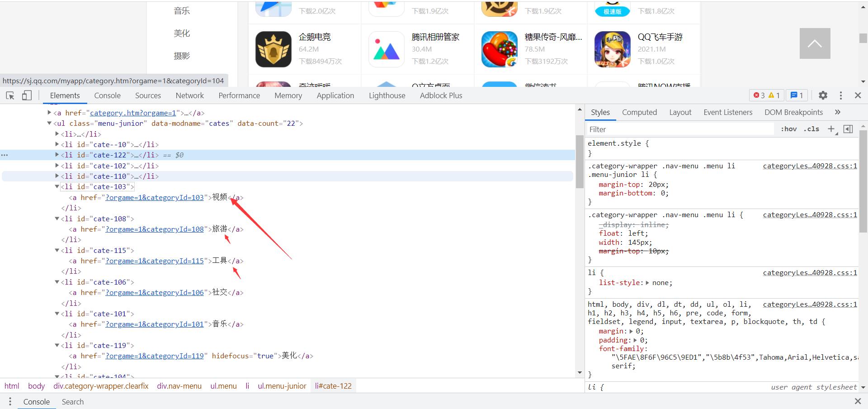Click the 美化 category on the page
Screen dimensions: 868x409
click(182, 33)
